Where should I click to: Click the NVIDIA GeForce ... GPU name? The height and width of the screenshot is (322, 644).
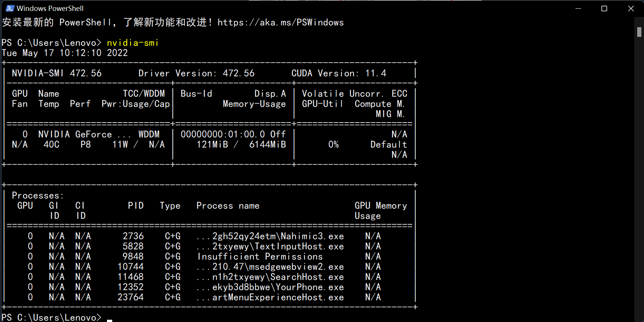pos(84,135)
